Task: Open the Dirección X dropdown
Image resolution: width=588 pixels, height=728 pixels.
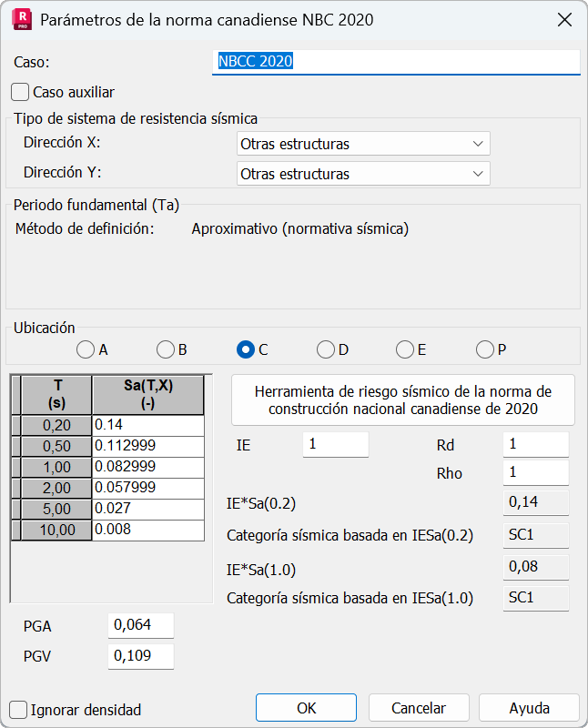Action: tap(363, 144)
